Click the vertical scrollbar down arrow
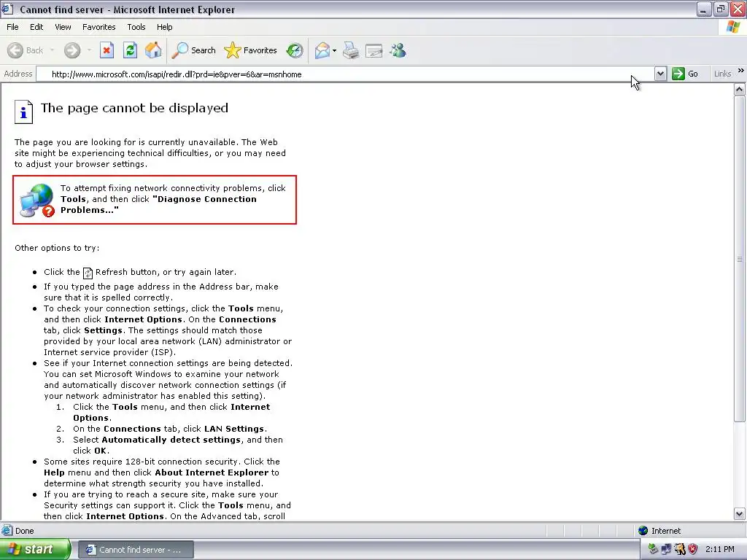 (x=740, y=514)
